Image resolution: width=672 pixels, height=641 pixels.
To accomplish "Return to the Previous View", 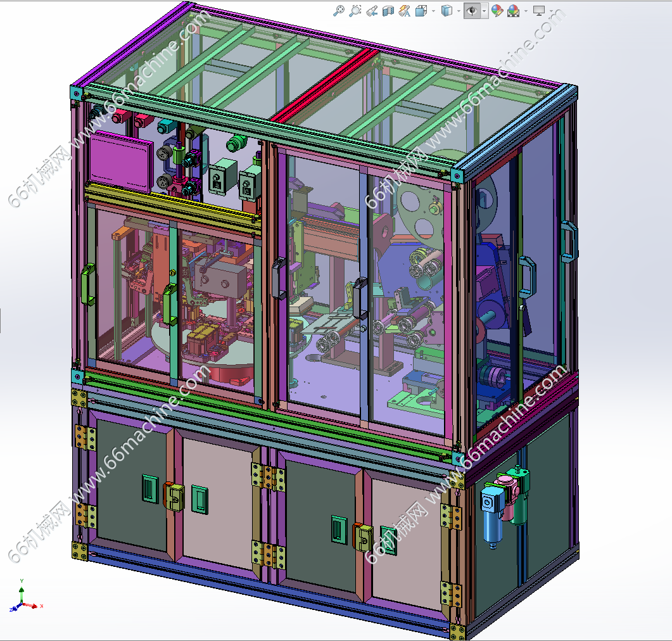I will (372, 11).
